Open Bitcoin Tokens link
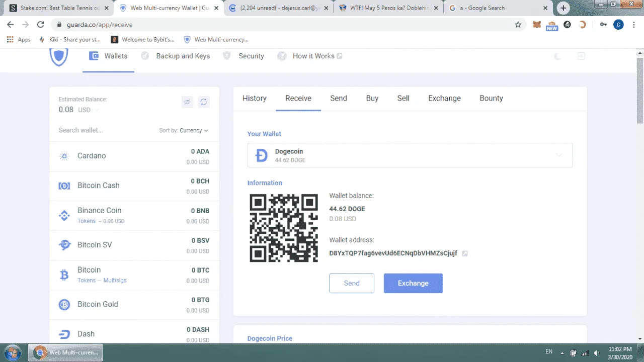644x362 pixels. [87, 281]
